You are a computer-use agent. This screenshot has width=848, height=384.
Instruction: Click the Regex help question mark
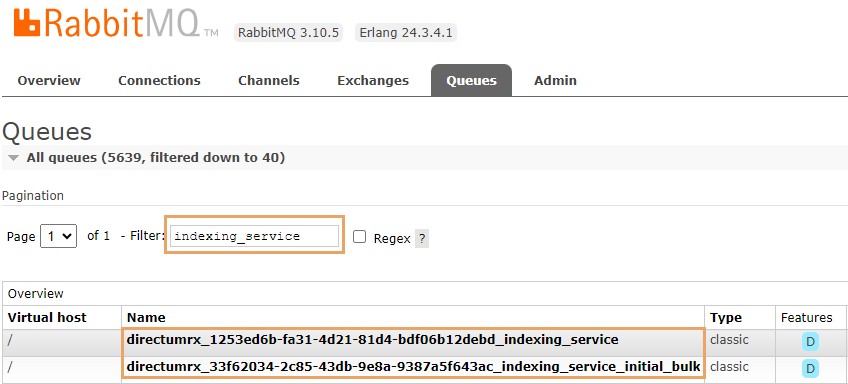[x=422, y=239]
